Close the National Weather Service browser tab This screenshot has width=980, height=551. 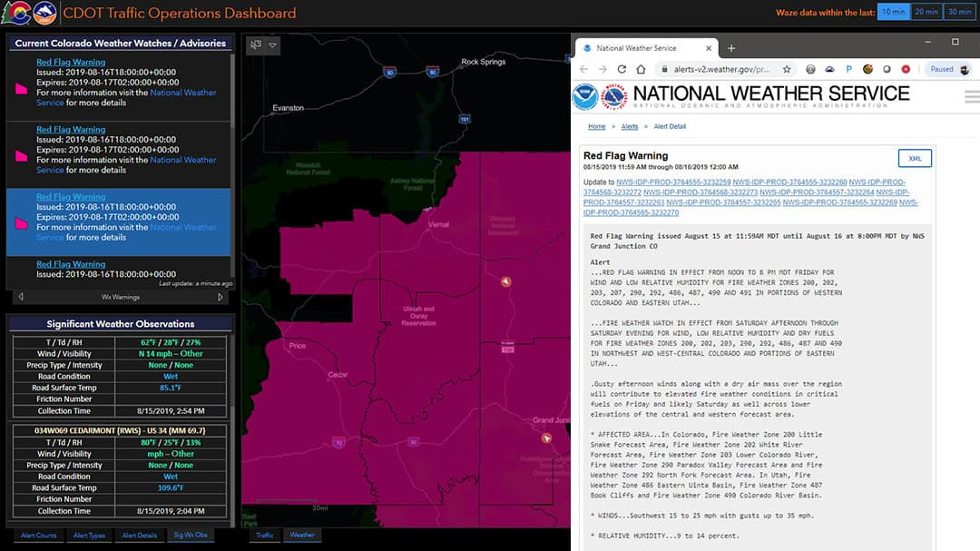click(708, 48)
